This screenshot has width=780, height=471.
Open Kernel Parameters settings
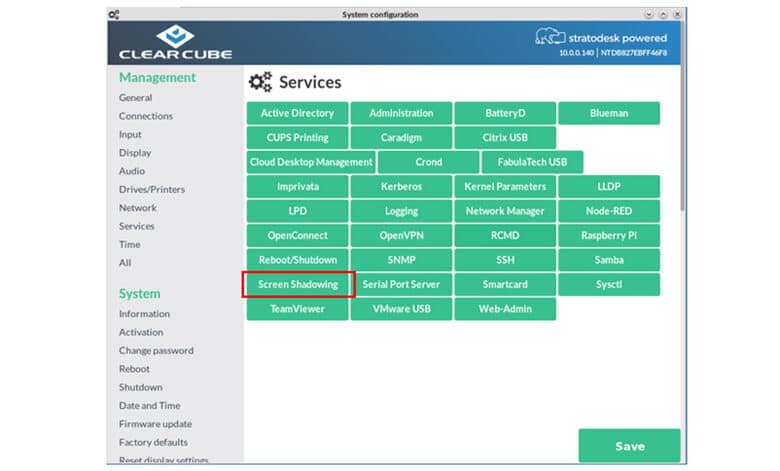[x=505, y=187]
